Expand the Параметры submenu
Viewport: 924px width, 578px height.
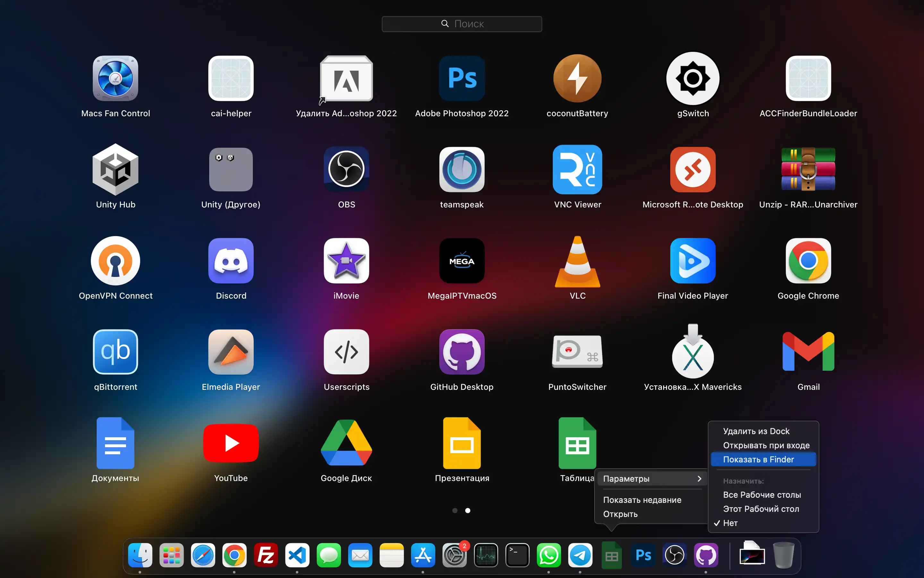(x=652, y=478)
